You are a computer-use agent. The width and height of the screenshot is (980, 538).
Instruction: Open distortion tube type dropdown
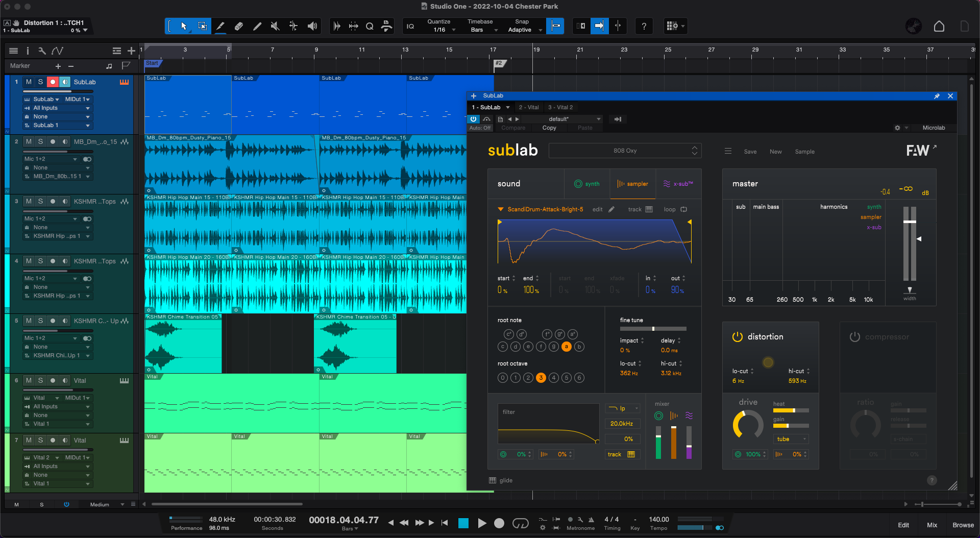791,439
